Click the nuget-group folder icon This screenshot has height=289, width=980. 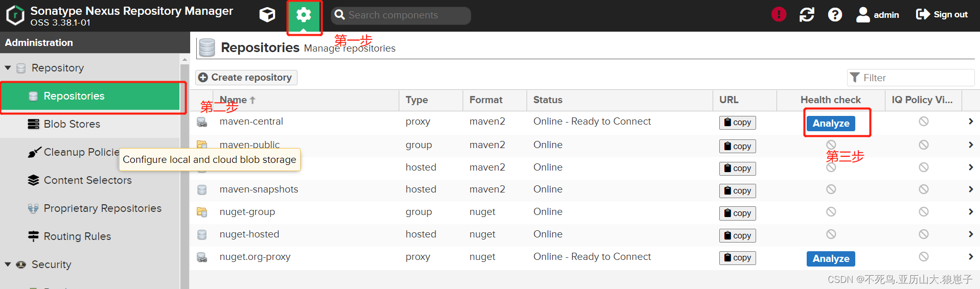point(202,212)
